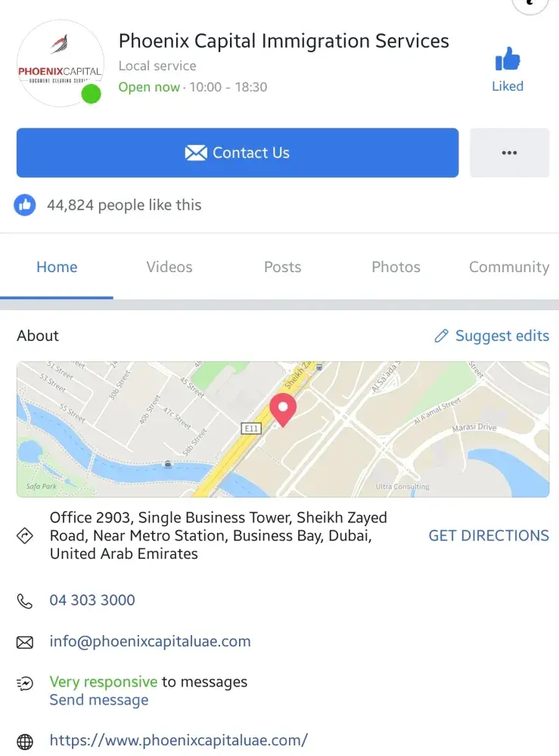Screen dimensions: 559x756
Task: Select the Photos tab
Action: [396, 267]
